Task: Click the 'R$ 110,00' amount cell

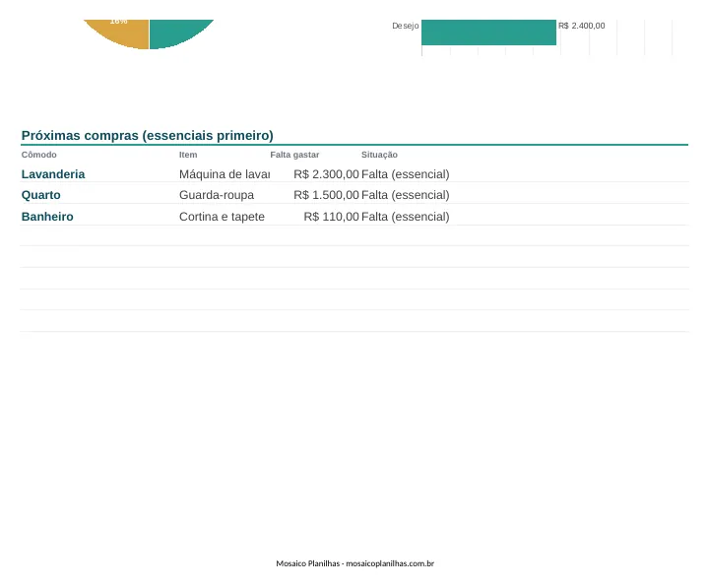Action: pos(331,217)
